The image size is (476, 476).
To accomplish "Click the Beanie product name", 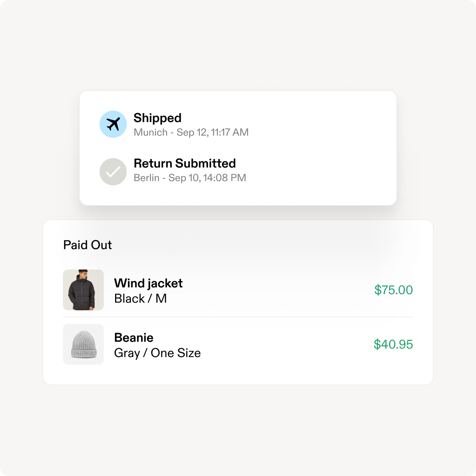I will point(134,338).
